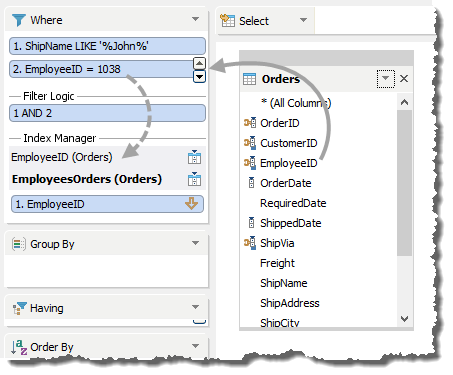
Task: Click the key icon beside ShipVia
Action: [250, 243]
